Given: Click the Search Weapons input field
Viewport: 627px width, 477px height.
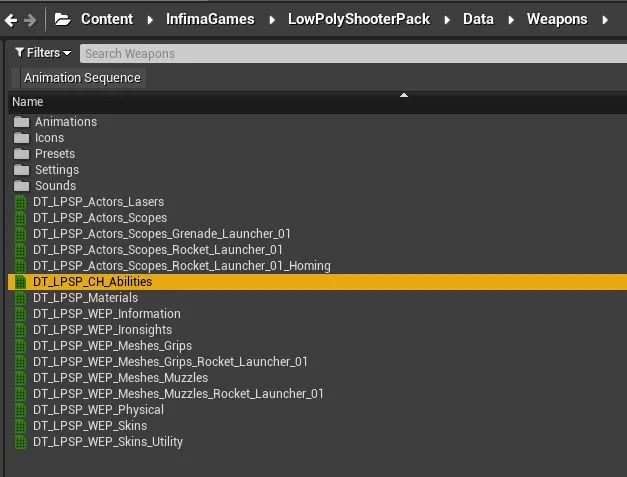Looking at the screenshot, I should 350,53.
